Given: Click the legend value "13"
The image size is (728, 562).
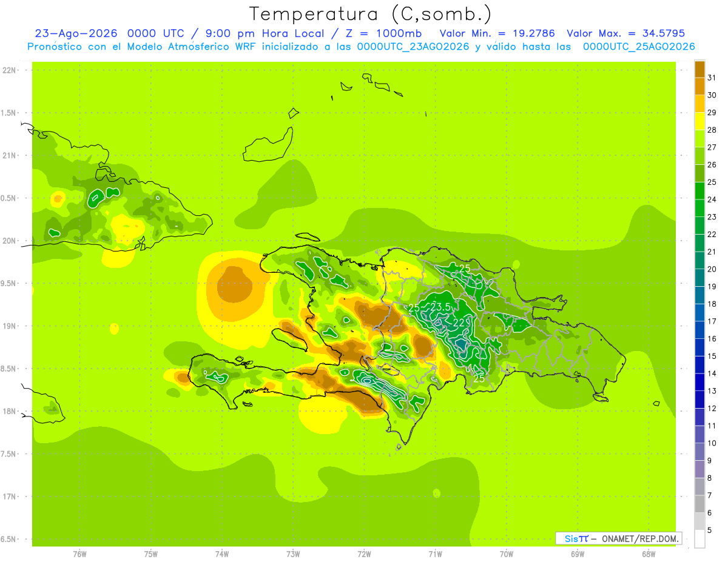Looking at the screenshot, I should click(x=712, y=391).
